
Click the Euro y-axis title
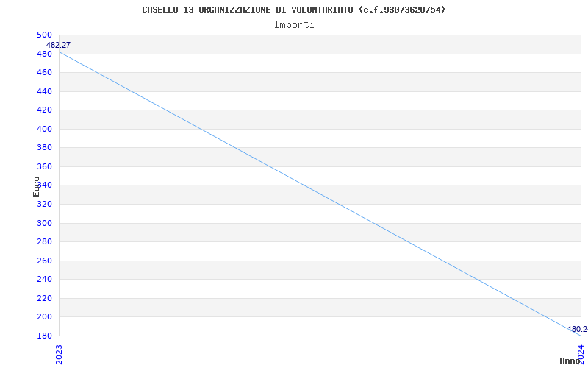click(x=36, y=187)
